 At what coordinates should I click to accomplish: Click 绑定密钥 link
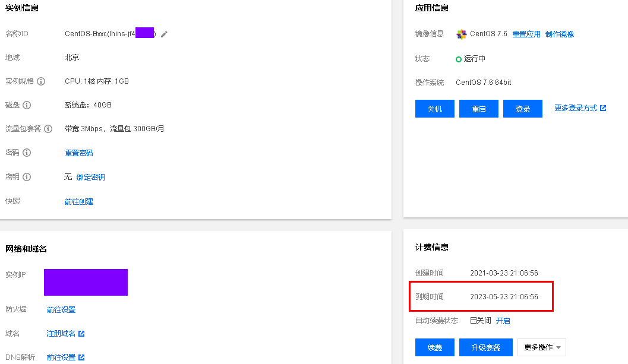(90, 178)
